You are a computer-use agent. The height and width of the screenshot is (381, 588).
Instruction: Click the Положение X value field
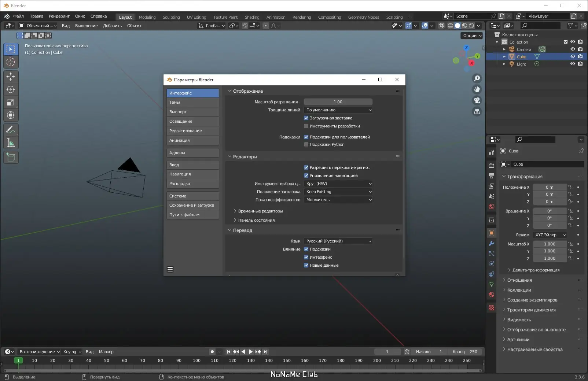click(x=550, y=187)
